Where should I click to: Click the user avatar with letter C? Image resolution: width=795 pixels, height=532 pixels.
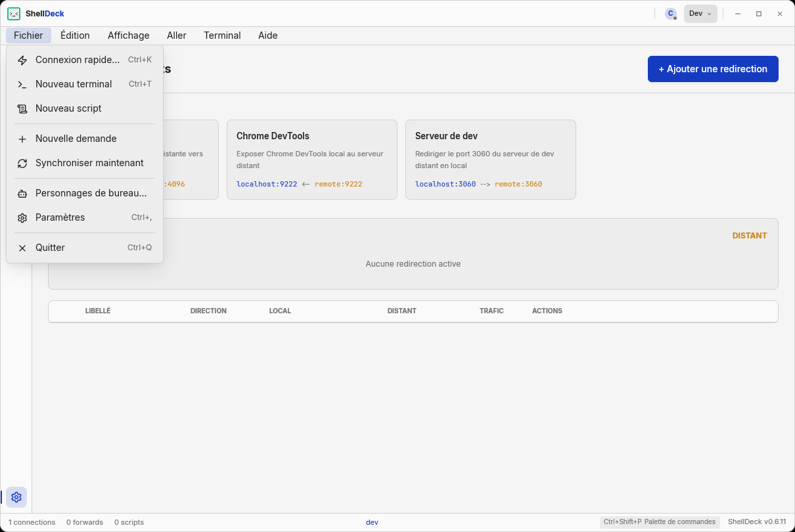[671, 14]
